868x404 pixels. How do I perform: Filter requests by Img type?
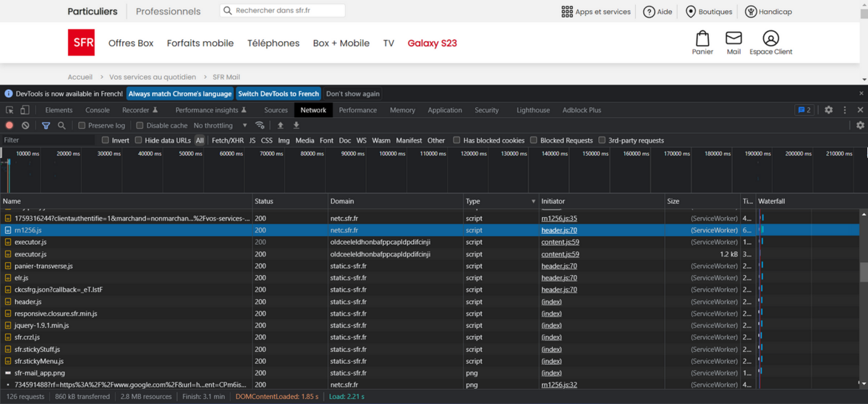284,140
